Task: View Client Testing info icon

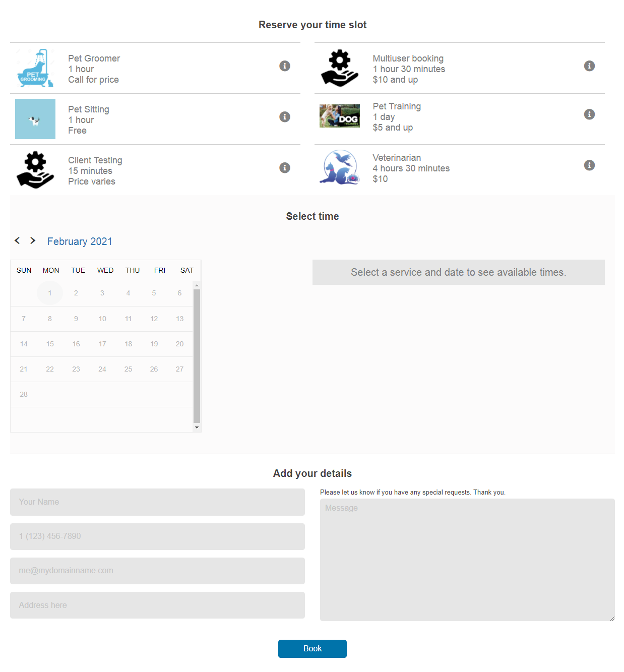Action: pyautogui.click(x=285, y=168)
